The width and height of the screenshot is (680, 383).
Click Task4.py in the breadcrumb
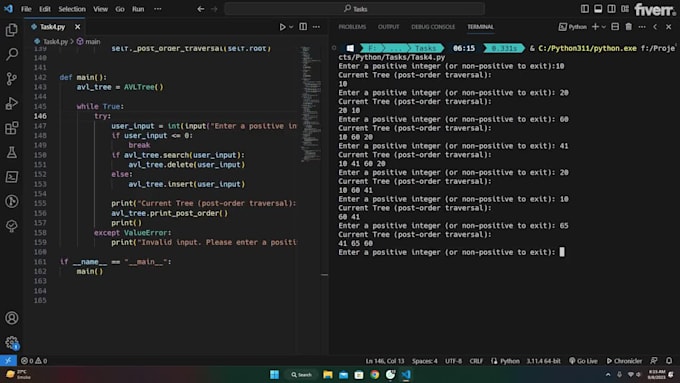[x=52, y=42]
